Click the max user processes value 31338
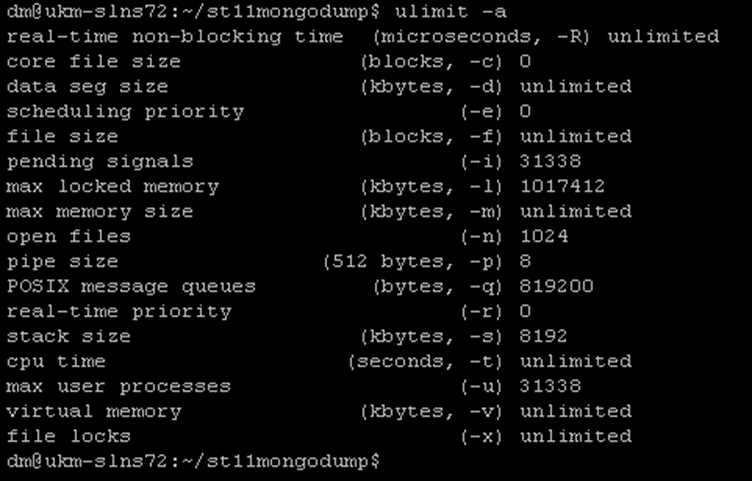Screen dimensions: 752x481 [550, 386]
